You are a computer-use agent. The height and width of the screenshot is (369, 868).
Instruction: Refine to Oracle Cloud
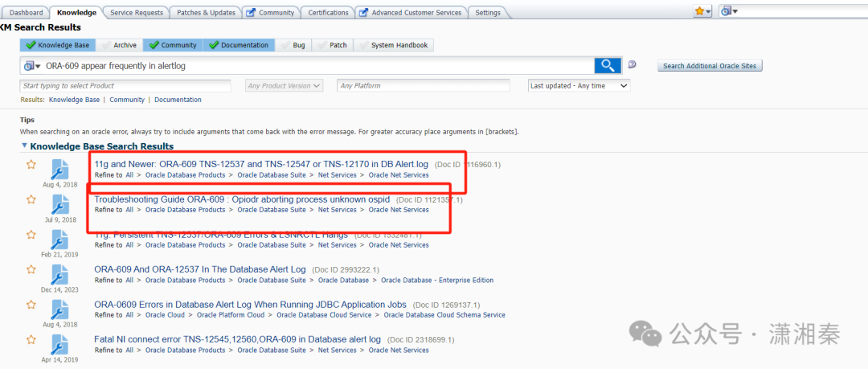coord(165,315)
